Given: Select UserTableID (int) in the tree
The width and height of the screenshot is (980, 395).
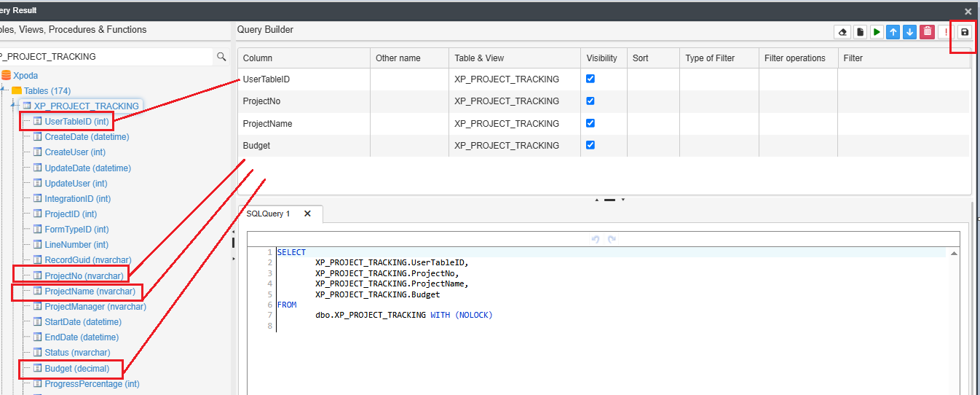Looking at the screenshot, I should click(76, 121).
